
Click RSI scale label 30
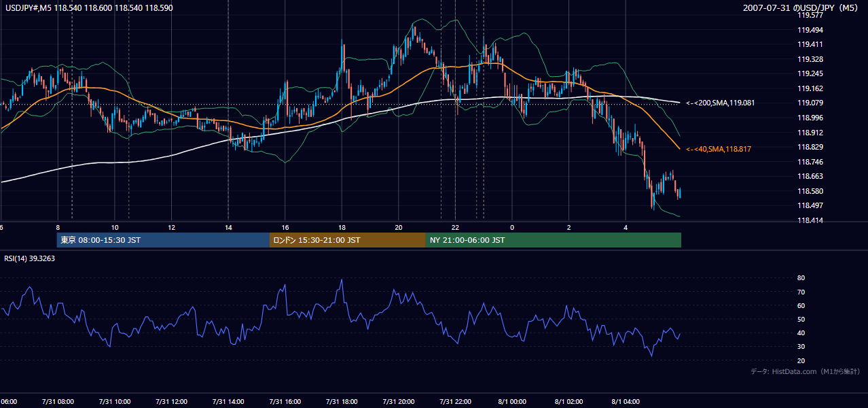click(801, 347)
